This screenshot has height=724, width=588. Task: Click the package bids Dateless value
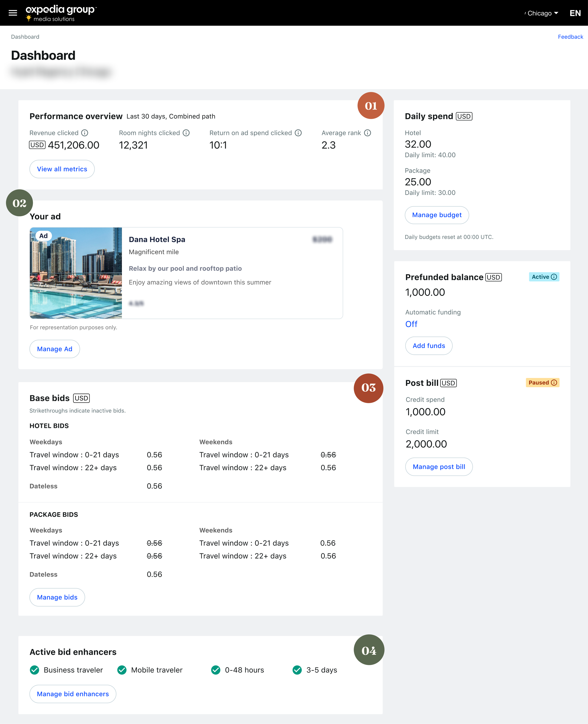pyautogui.click(x=155, y=574)
